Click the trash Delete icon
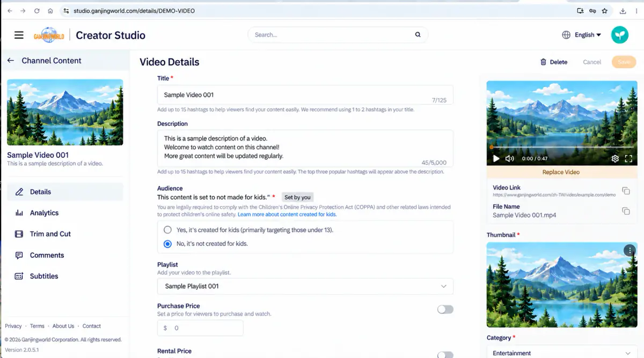Screen dimensions: 644x358 (x=544, y=62)
